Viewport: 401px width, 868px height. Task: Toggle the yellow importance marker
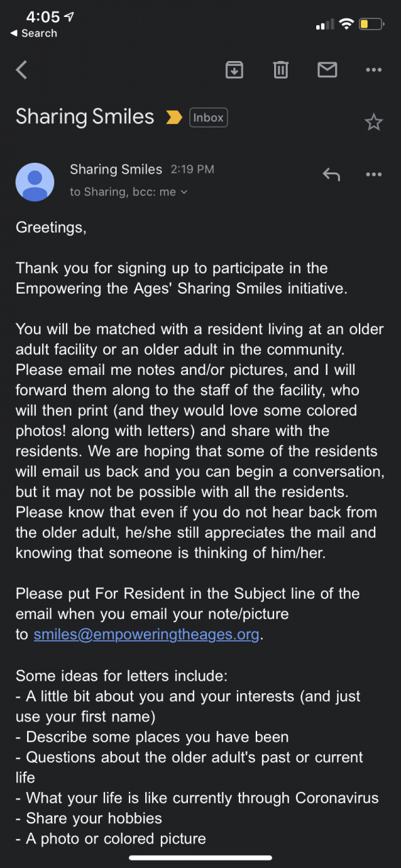click(x=174, y=118)
